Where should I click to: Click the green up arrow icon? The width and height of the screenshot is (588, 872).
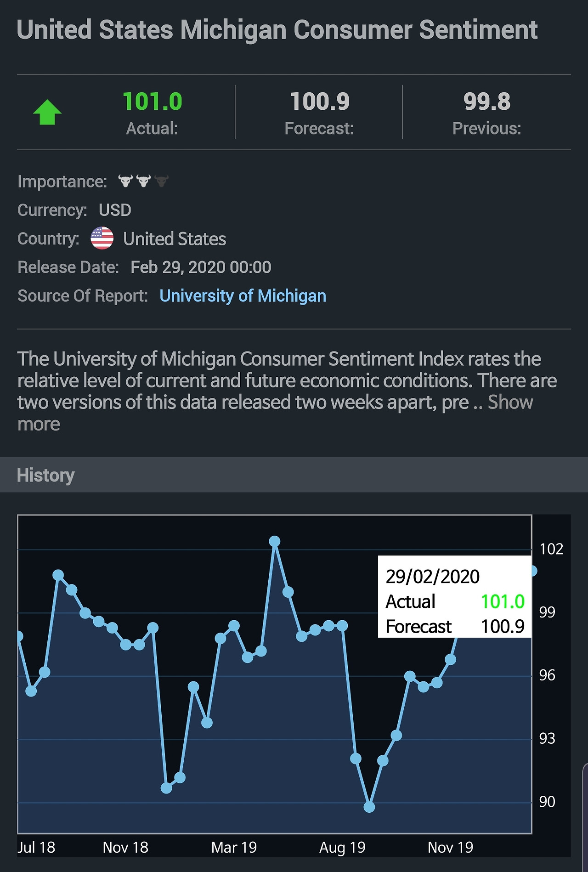[x=47, y=113]
